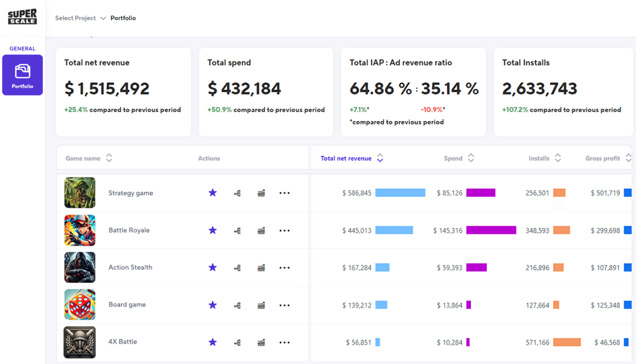Image resolution: width=636 pixels, height=364 pixels.
Task: Click the 216,896 installs value
Action: (537, 268)
